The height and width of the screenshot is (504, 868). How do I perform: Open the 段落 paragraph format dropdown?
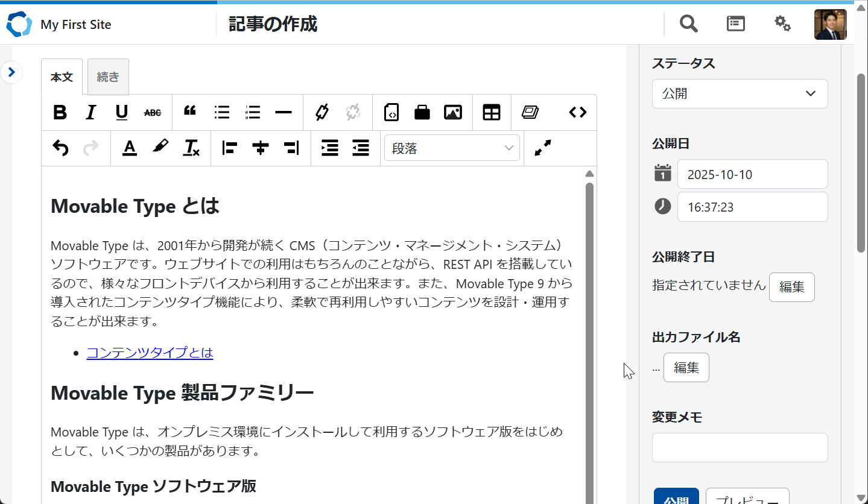pos(452,148)
